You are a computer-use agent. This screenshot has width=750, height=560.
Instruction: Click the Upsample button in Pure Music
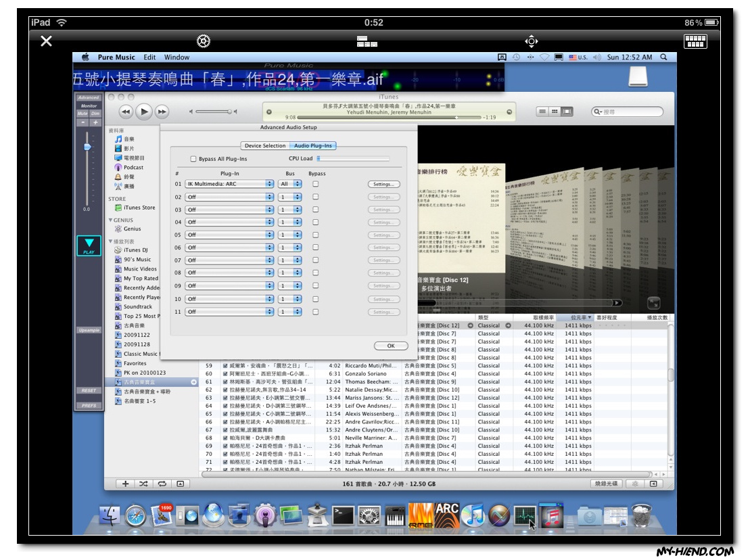tap(89, 330)
